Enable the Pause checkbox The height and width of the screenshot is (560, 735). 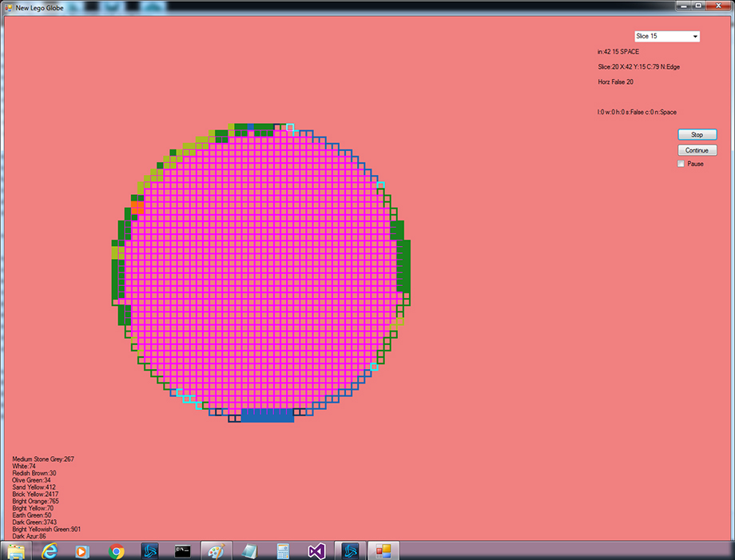(681, 164)
